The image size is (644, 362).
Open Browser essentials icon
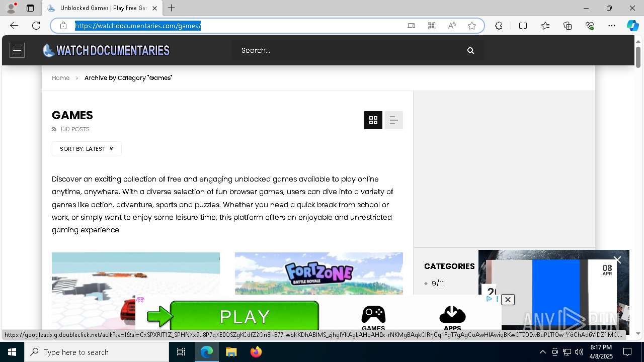click(x=590, y=26)
